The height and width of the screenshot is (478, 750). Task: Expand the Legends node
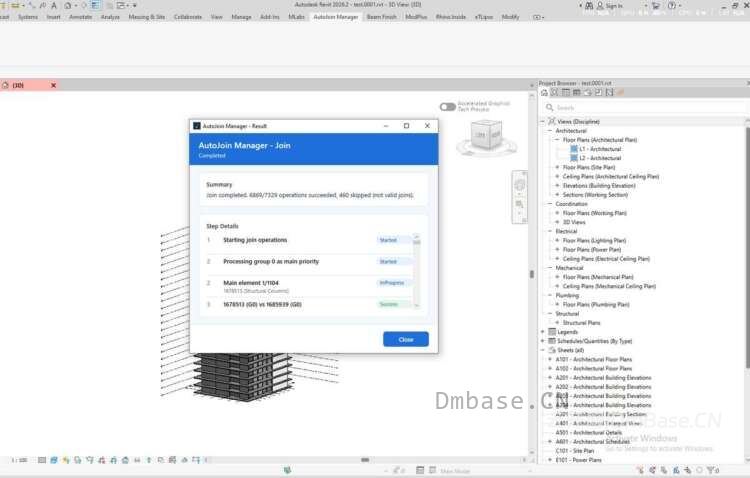[x=543, y=332]
